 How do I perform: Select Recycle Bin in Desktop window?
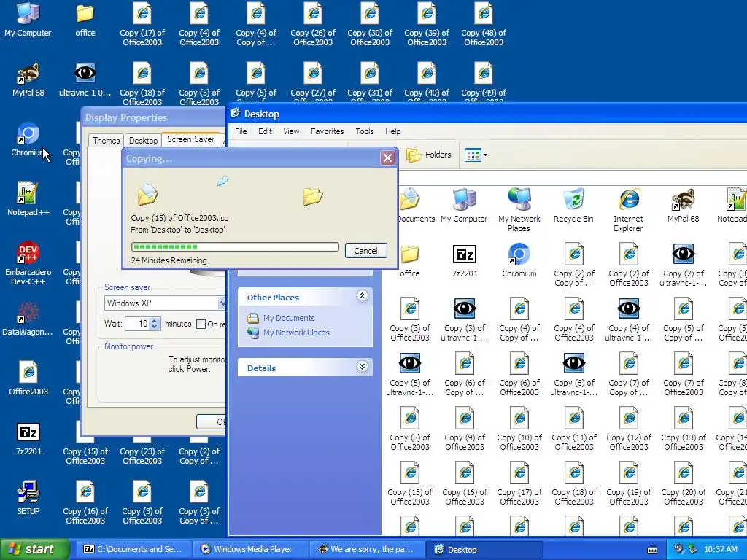pos(573,206)
